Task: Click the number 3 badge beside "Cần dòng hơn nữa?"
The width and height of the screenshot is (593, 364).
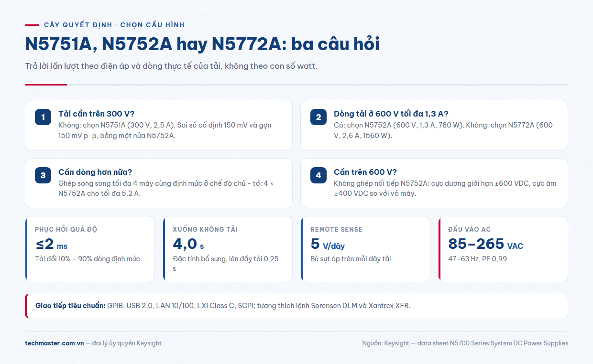Action: coord(43,175)
